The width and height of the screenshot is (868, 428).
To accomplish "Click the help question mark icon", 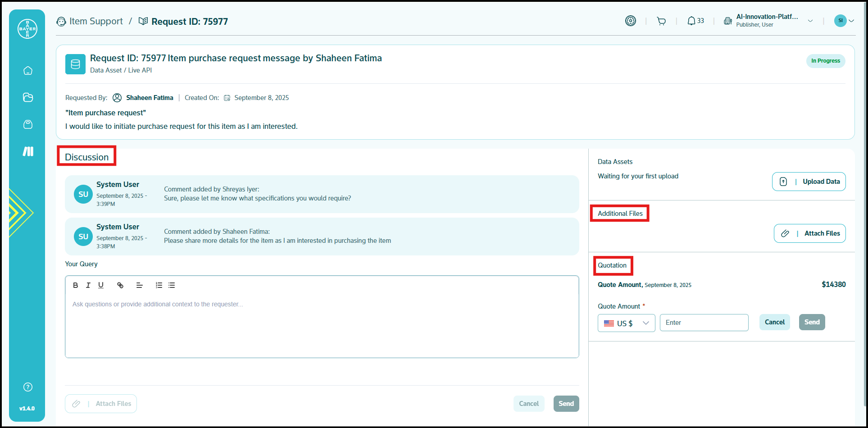I will click(x=28, y=387).
